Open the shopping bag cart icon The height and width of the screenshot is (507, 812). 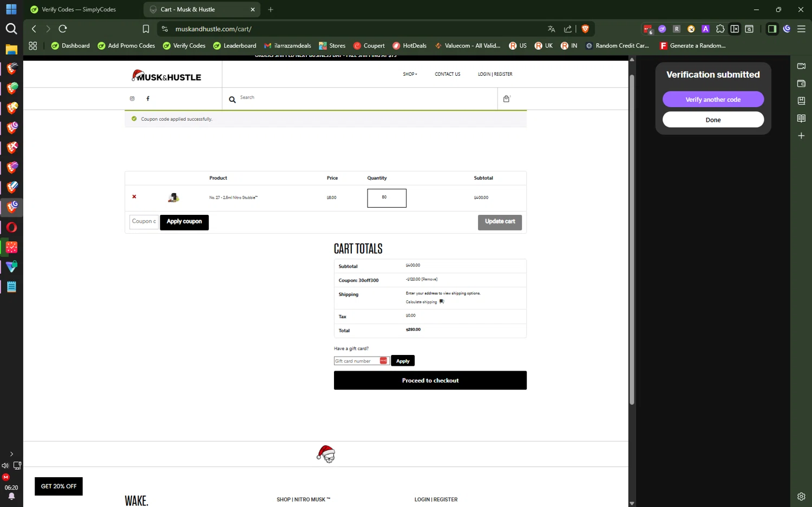coord(507,98)
